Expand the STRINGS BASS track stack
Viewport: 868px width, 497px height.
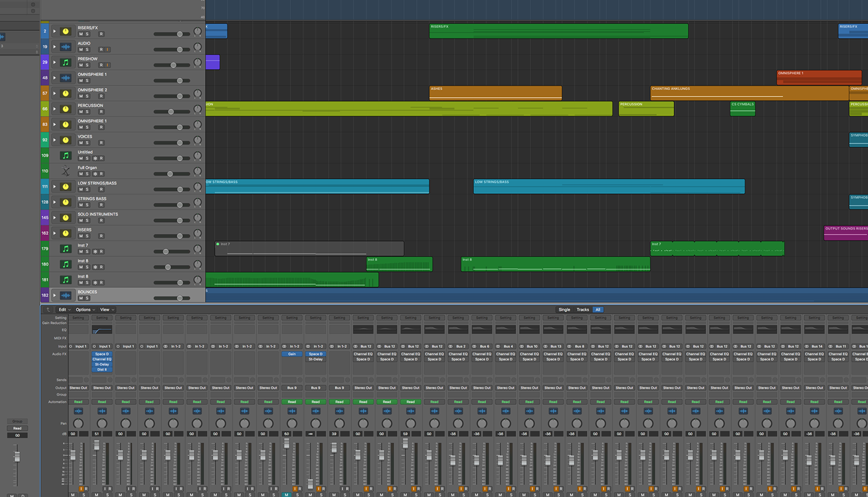(55, 202)
